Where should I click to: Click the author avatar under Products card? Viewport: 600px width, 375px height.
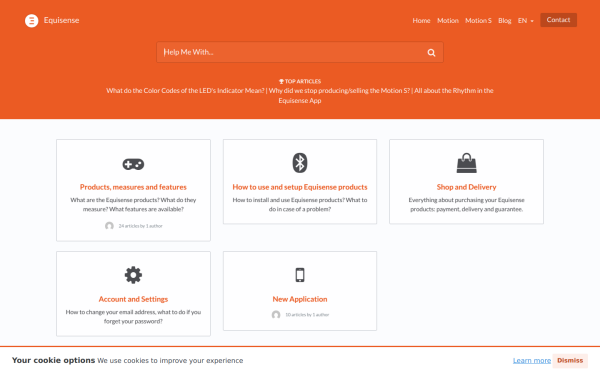tap(109, 226)
